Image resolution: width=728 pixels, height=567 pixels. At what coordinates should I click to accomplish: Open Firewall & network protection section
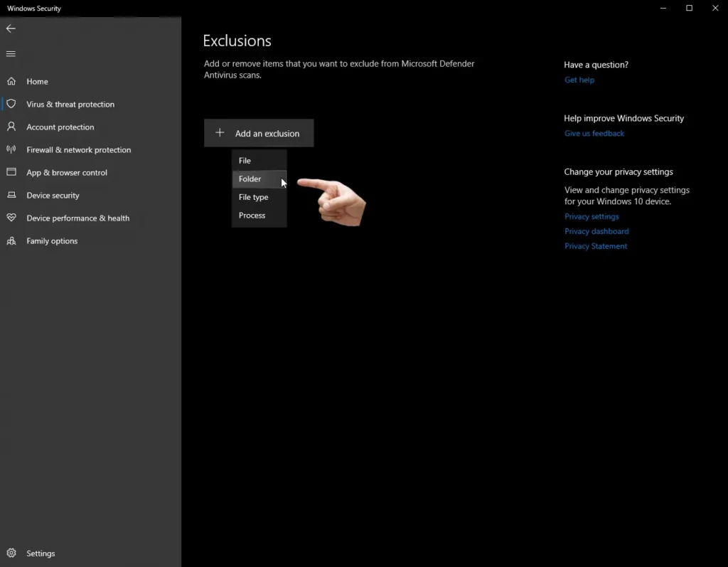pyautogui.click(x=78, y=149)
